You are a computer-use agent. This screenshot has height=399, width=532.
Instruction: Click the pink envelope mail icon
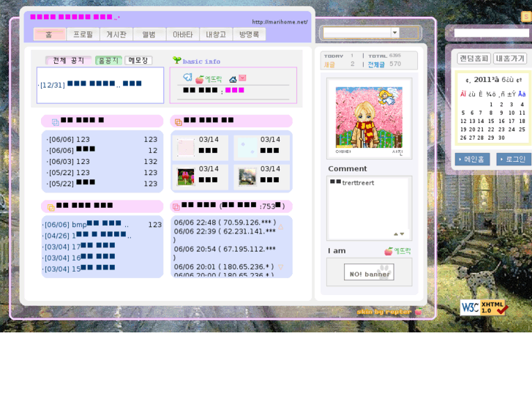pyautogui.click(x=242, y=78)
